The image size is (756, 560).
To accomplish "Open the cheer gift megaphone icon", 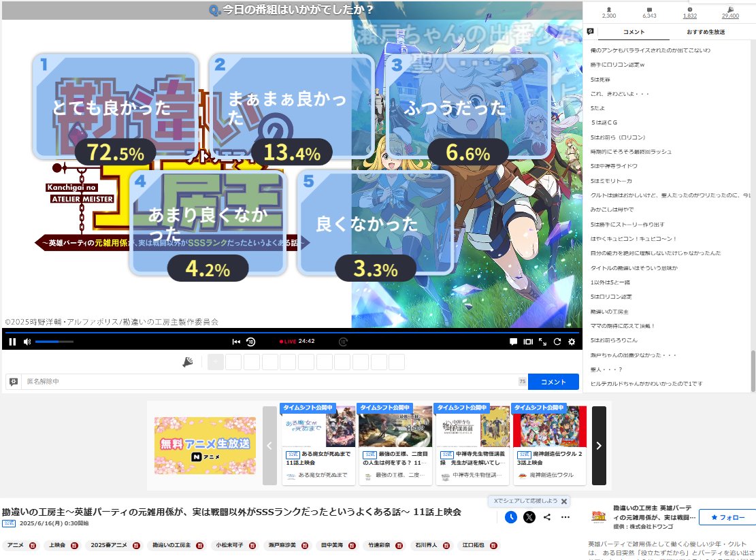I will pyautogui.click(x=188, y=362).
